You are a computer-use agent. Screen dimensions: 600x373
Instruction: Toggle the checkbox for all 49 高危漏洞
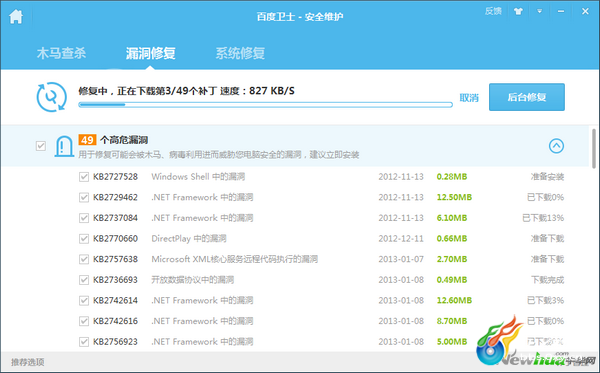coord(41,146)
